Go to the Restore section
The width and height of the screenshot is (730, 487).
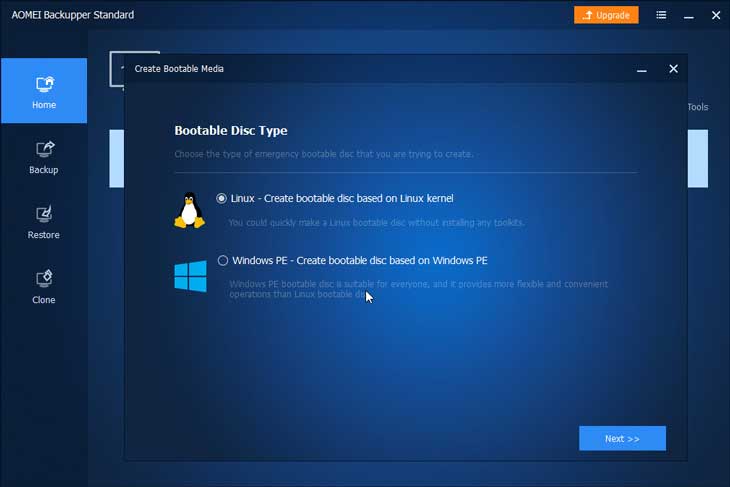[x=43, y=221]
